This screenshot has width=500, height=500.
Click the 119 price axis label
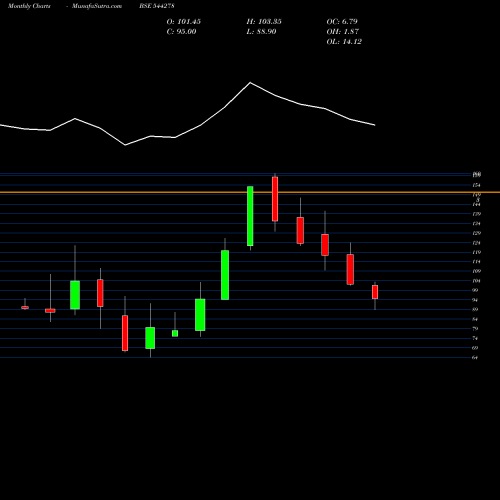pos(477,252)
